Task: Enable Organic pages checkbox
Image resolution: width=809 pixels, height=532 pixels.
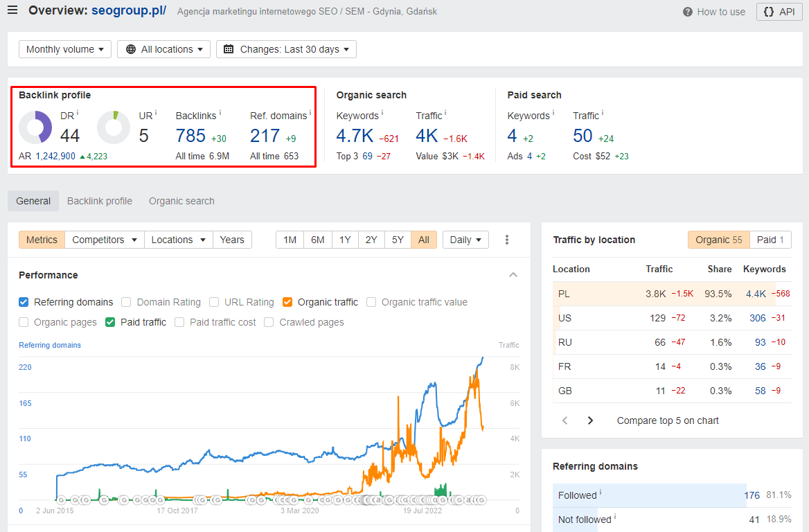Action: click(x=24, y=323)
